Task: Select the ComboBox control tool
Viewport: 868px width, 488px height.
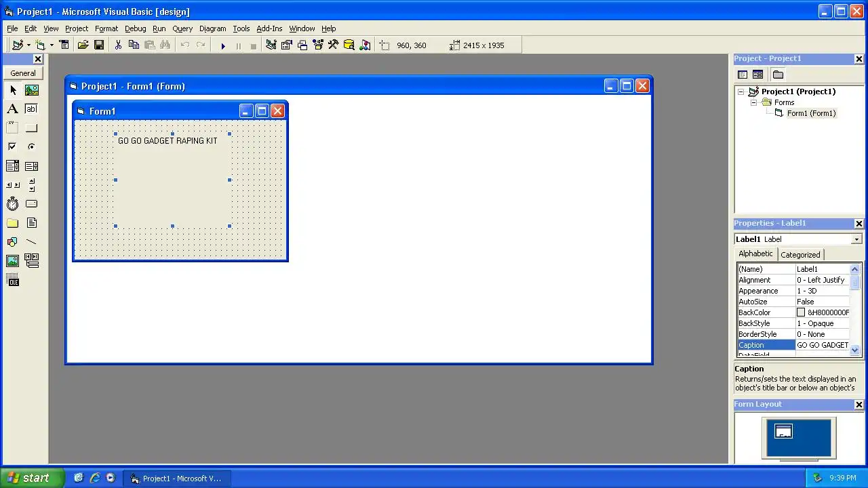Action: (13, 166)
